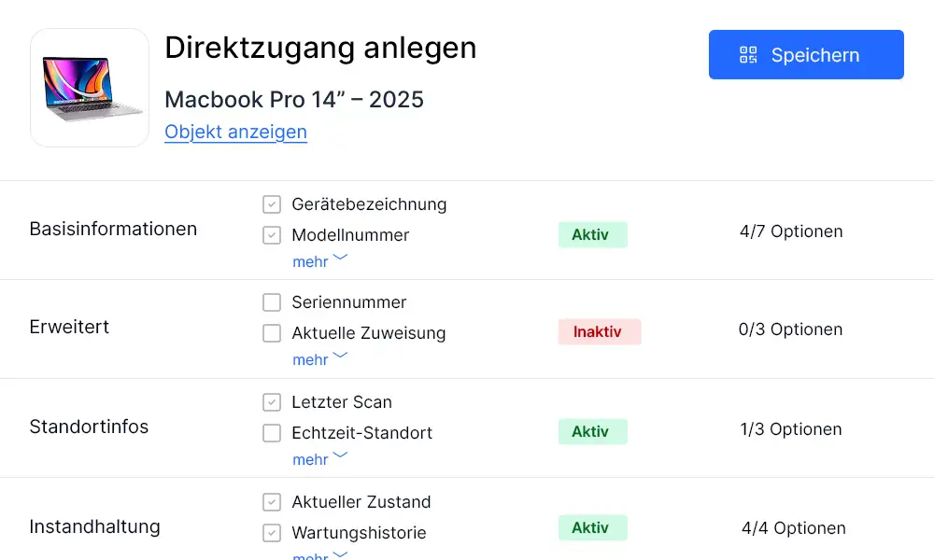This screenshot has width=934, height=560.
Task: Disable the Modellnummer checkbox
Action: pos(272,235)
